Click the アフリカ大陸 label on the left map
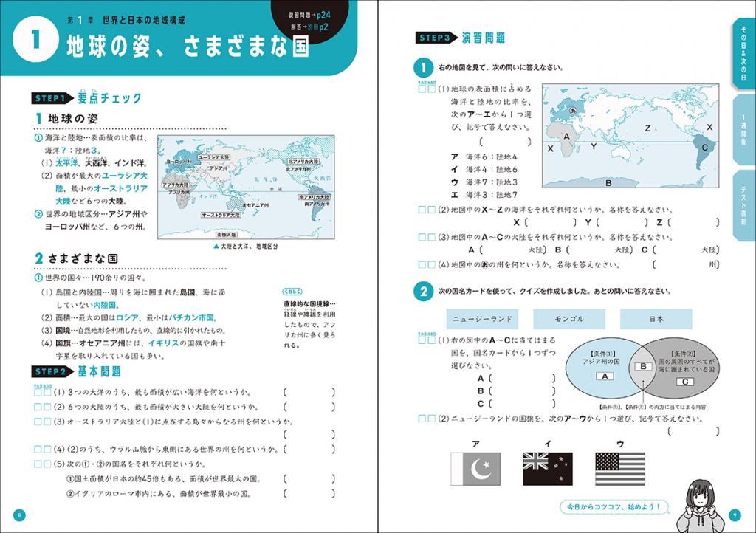Viewport: 756px width, 533px height. tap(176, 185)
